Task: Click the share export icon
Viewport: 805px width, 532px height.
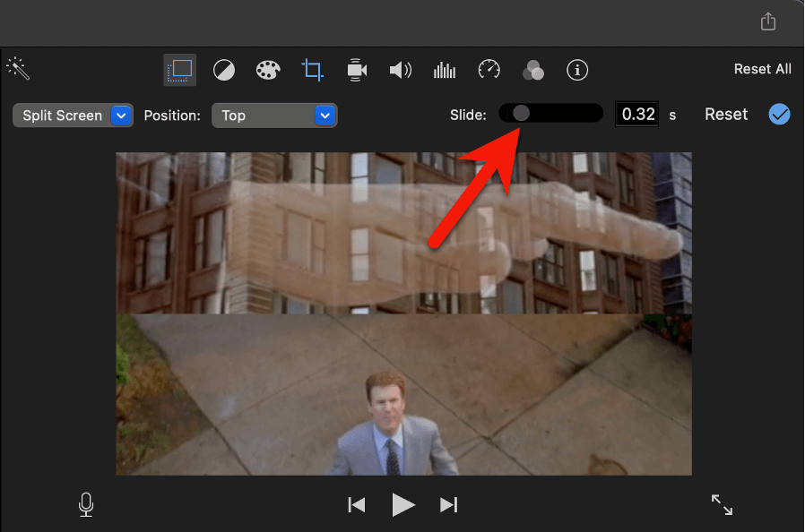Action: pyautogui.click(x=768, y=22)
